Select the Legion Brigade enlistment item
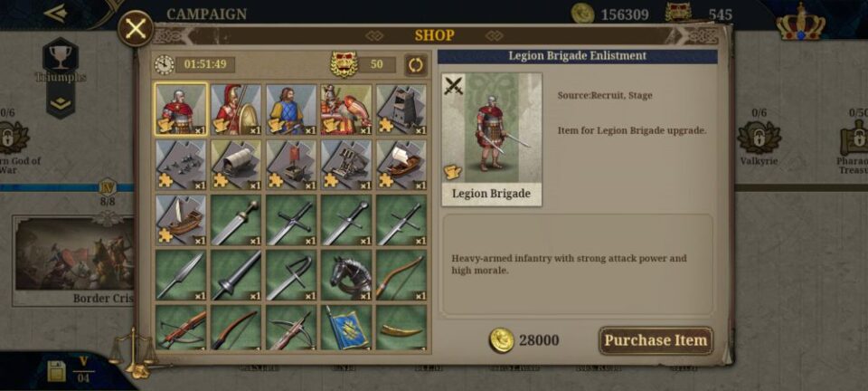The image size is (868, 391). pyautogui.click(x=181, y=110)
